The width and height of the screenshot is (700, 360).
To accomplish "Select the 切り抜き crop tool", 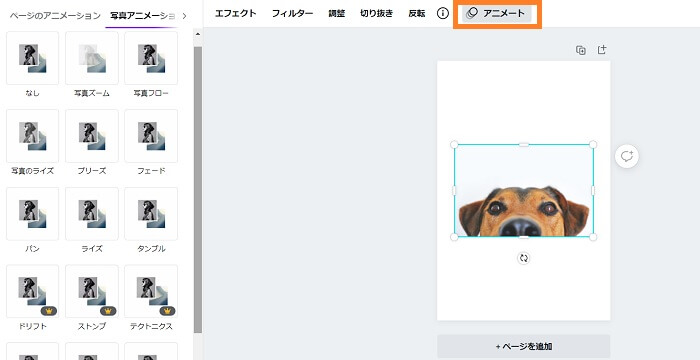I will pos(376,13).
